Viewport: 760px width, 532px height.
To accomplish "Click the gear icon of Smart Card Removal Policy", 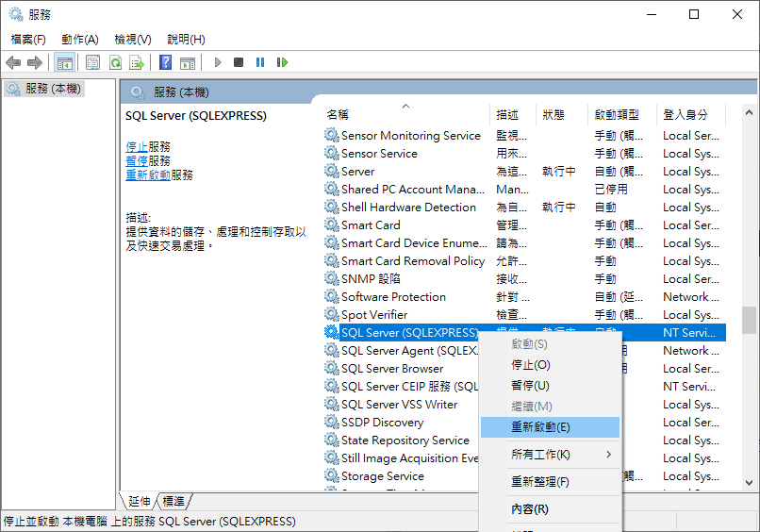I will 332,260.
